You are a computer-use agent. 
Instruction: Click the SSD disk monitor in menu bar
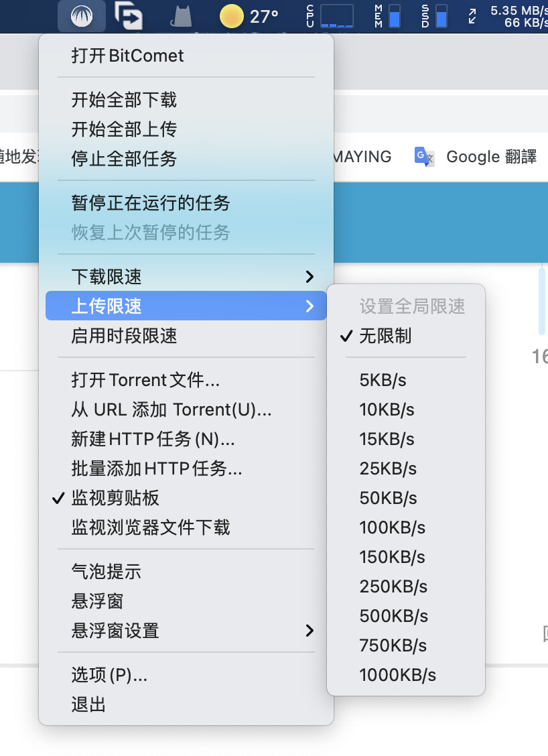click(x=434, y=16)
